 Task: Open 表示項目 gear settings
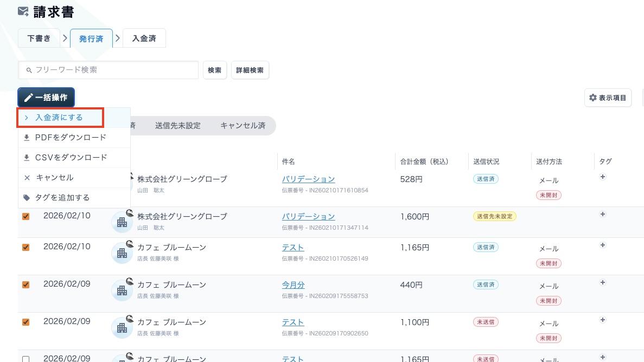[608, 98]
